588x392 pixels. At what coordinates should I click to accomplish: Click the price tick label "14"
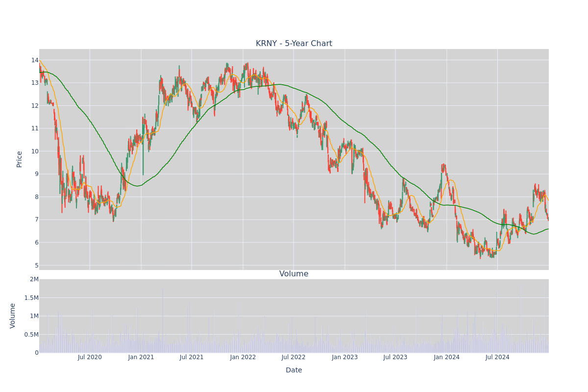click(x=35, y=60)
